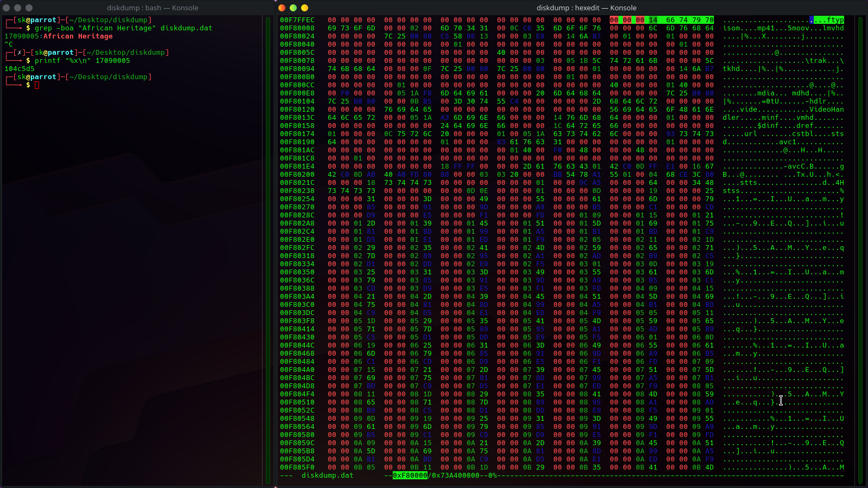
Task: Click the 'diskdump : bash — Konsole' title bar
Action: tap(152, 8)
